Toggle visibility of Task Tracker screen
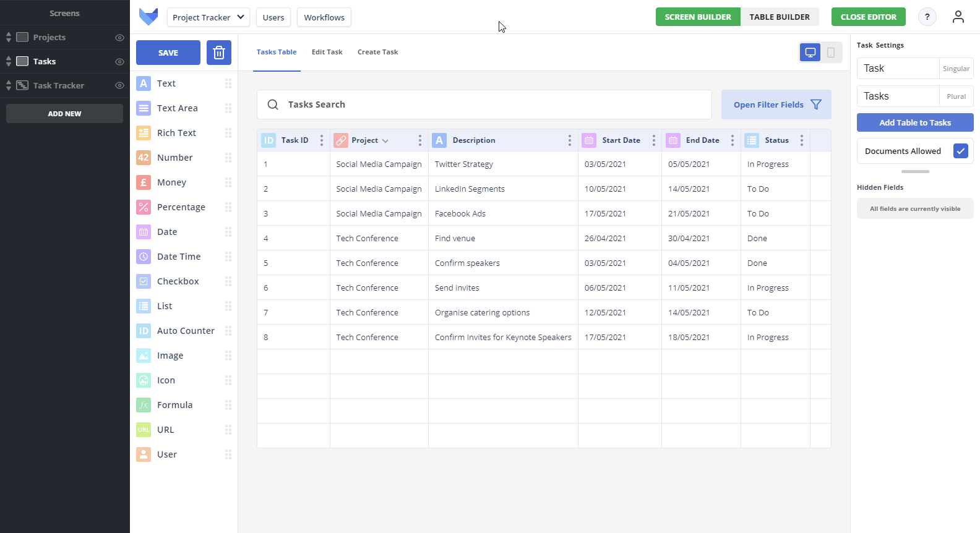The height and width of the screenshot is (533, 980). [120, 86]
